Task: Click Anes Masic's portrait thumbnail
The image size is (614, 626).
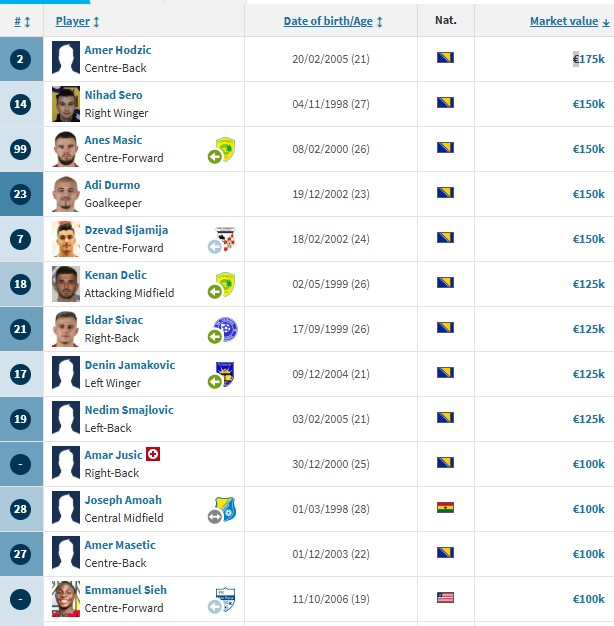Action: click(x=66, y=149)
